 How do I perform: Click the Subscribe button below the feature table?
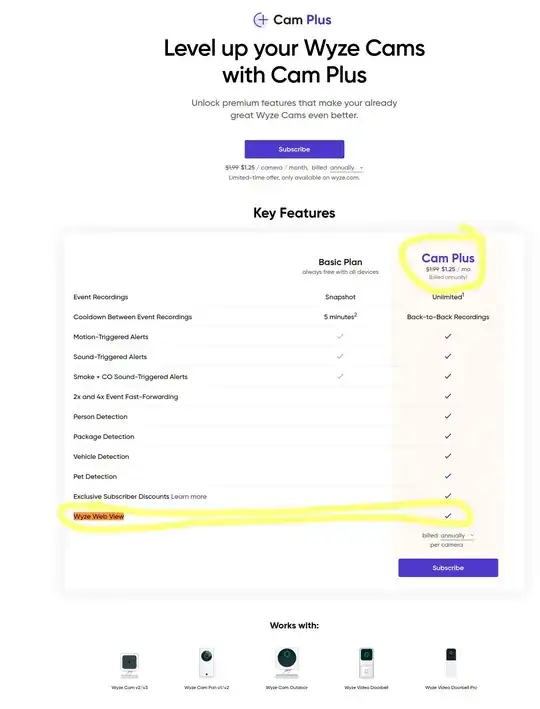tap(448, 568)
